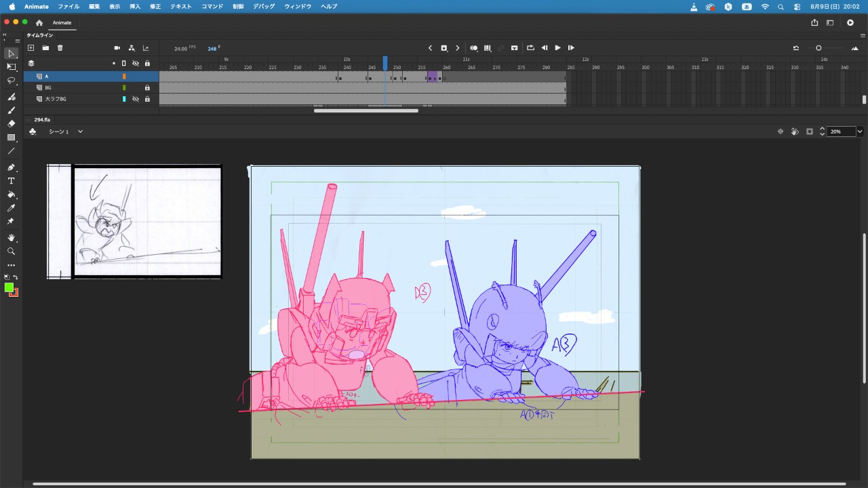Step back one frame
The width and height of the screenshot is (868, 488).
[545, 48]
